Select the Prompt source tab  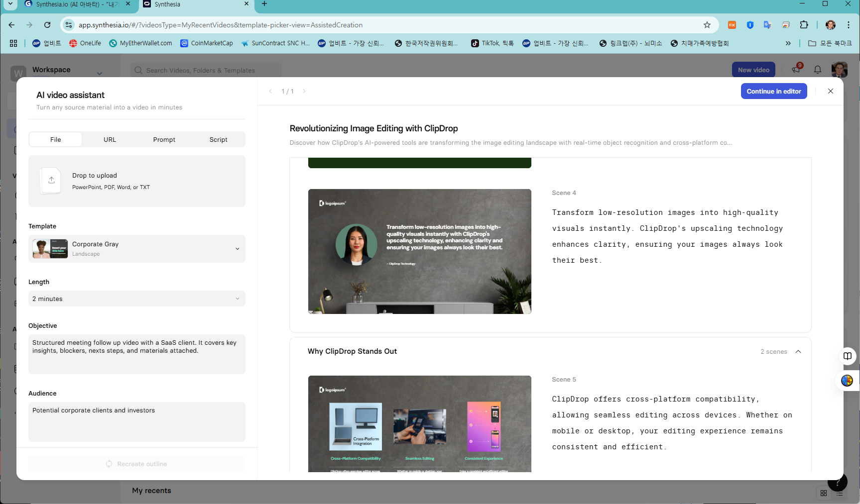pos(164,139)
